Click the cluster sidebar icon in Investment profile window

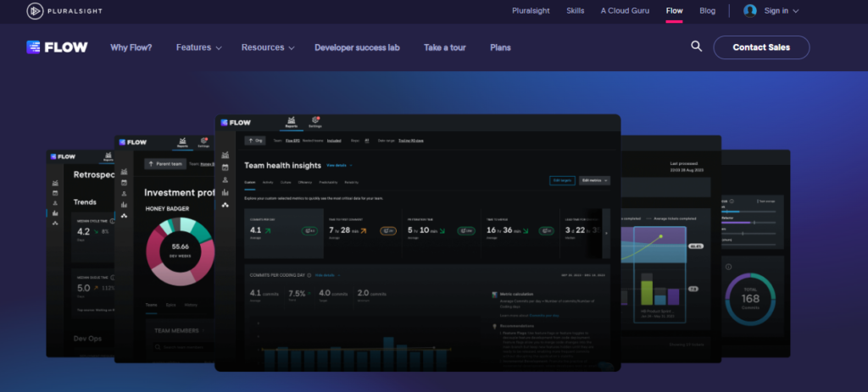tap(124, 216)
